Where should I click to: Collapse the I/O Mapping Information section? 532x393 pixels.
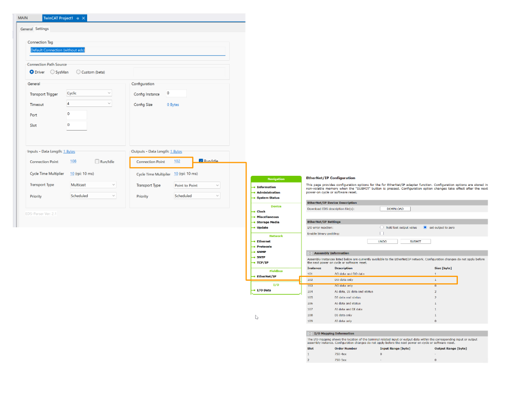pos(310,333)
